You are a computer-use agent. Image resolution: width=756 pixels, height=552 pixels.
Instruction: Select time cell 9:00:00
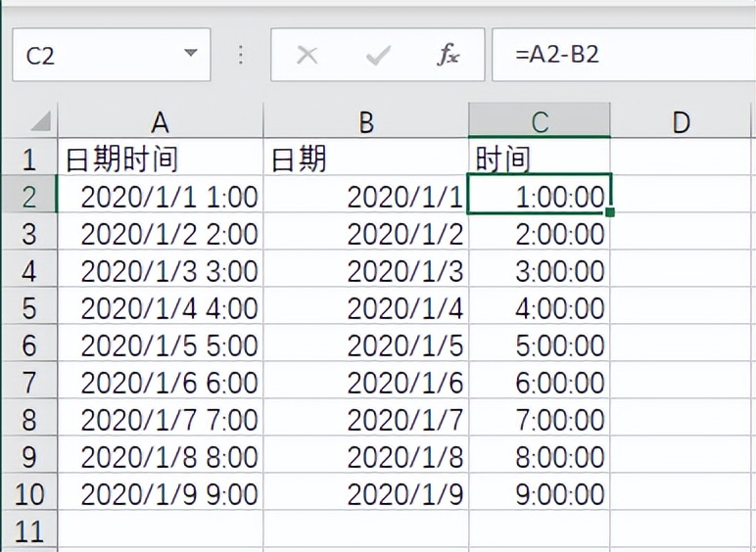click(540, 491)
